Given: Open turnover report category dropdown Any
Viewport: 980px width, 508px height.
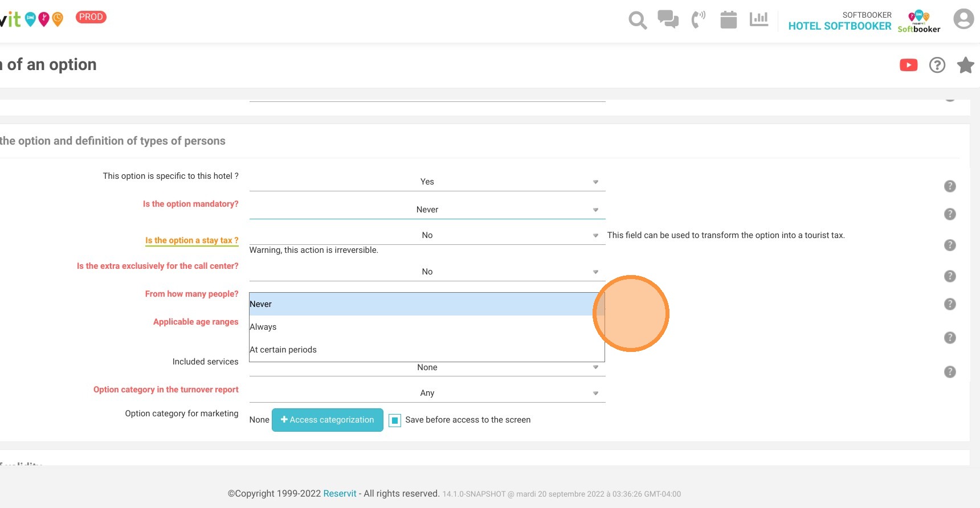Looking at the screenshot, I should point(427,393).
